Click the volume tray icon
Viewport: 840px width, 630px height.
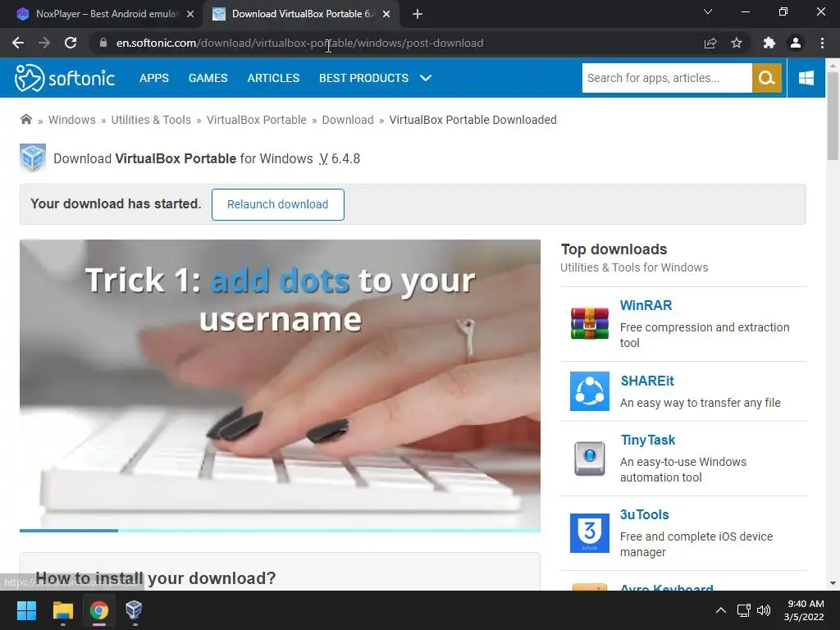(764, 610)
